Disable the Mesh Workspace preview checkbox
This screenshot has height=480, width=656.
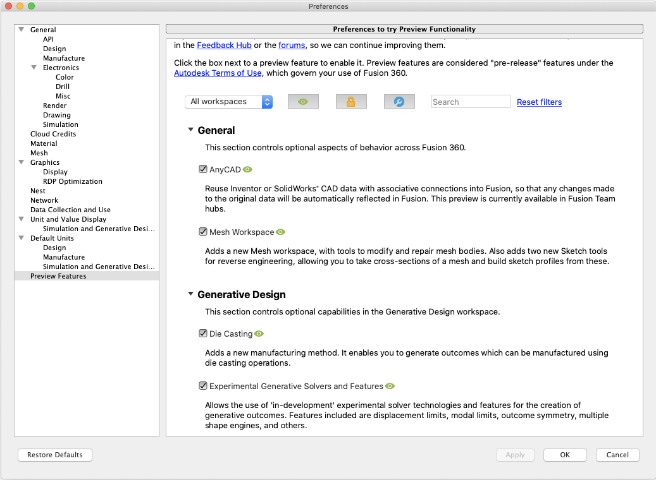pyautogui.click(x=203, y=232)
